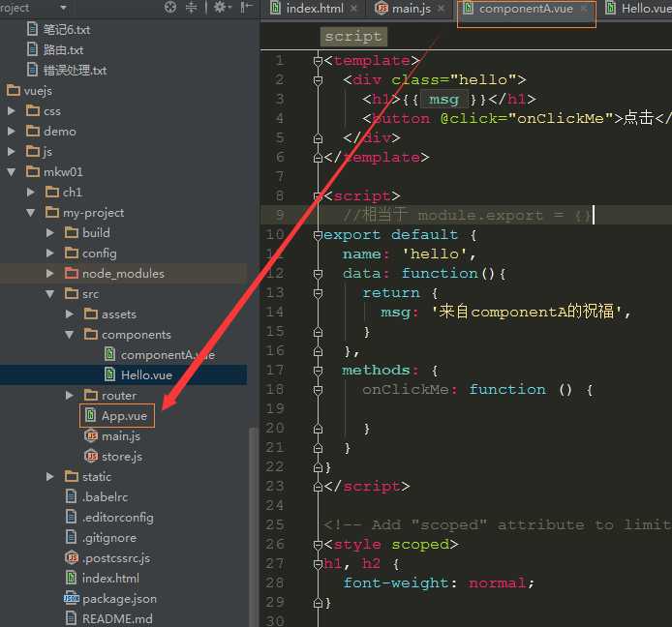672x627 pixels.
Task: Click the README.md file icon
Action: (x=71, y=618)
